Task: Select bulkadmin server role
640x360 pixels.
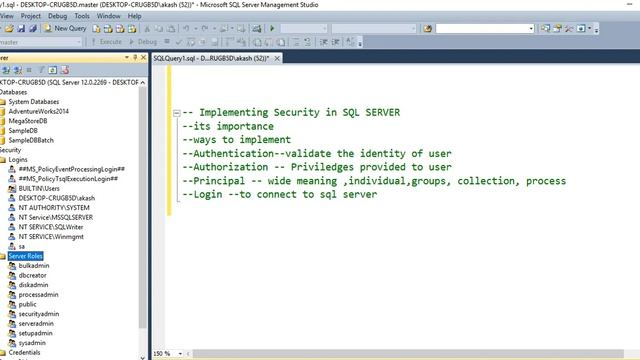Action: [x=34, y=265]
